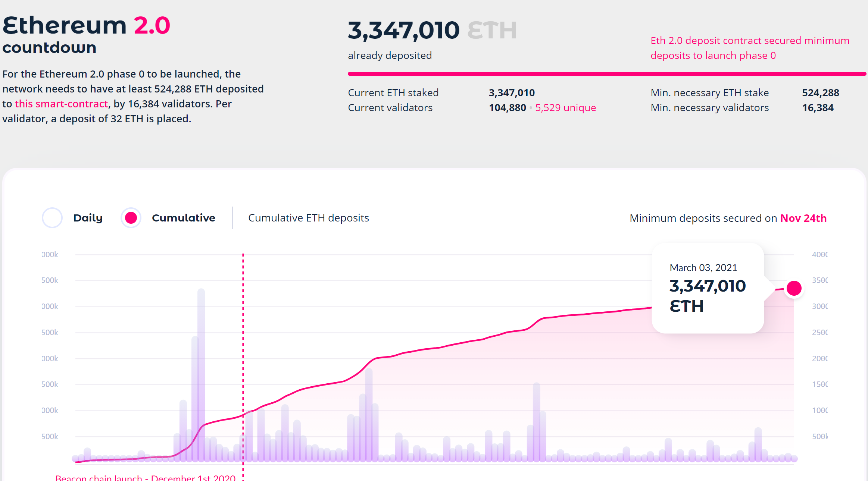Click the 'Eth 2.0 deposit contract secured' message

pos(750,48)
